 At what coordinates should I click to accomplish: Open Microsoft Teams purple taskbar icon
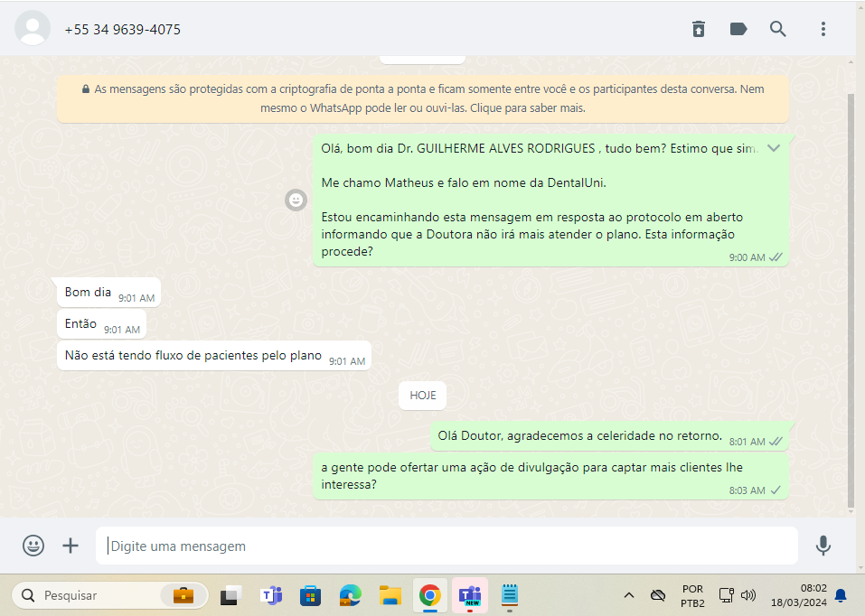tap(271, 595)
